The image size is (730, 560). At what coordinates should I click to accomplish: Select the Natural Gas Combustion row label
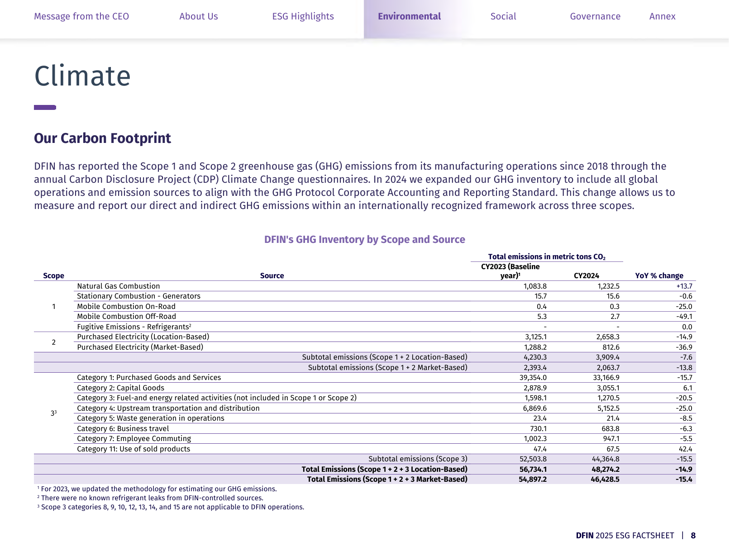[119, 286]
